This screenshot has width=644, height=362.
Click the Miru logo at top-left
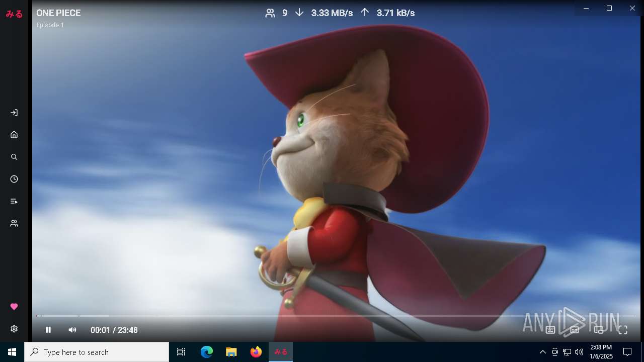click(x=14, y=14)
